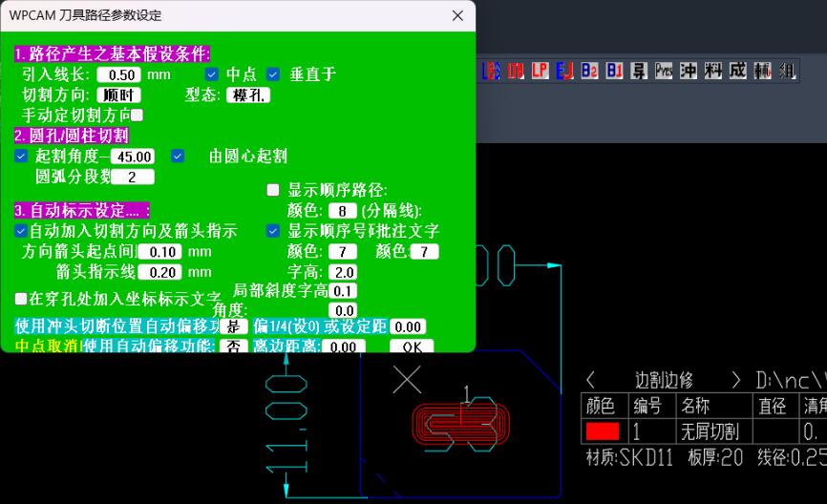Go to previous table with < arrow
The width and height of the screenshot is (827, 504).
591,380
